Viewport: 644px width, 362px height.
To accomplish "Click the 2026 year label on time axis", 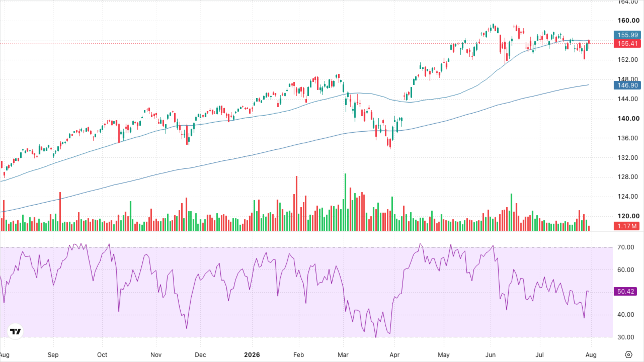I will tap(252, 355).
